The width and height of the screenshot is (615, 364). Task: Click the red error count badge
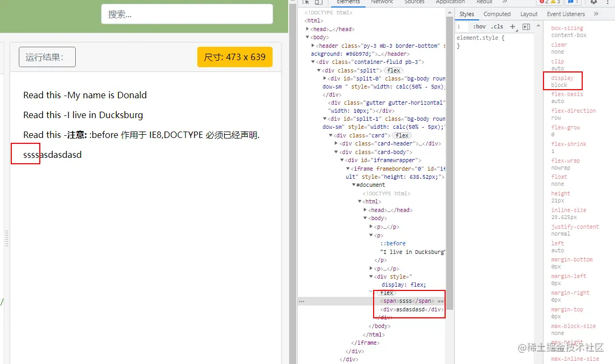click(543, 2)
